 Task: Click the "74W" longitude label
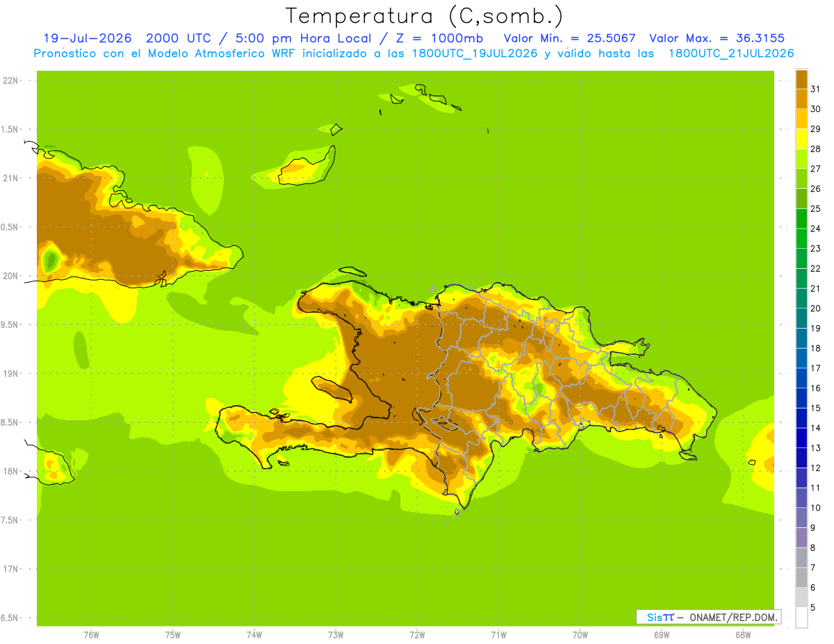point(254,635)
